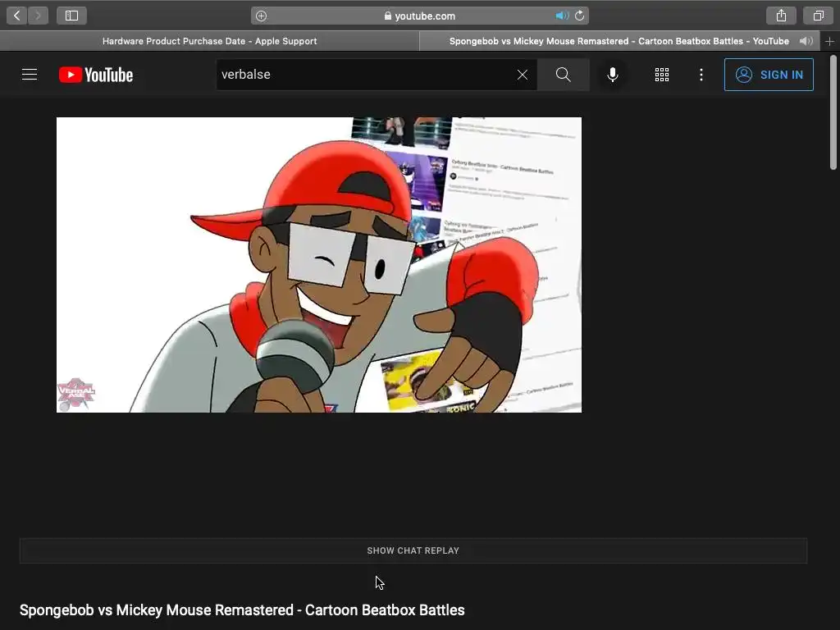Show the Safari sidebar
The height and width of the screenshot is (630, 840).
[x=72, y=16]
